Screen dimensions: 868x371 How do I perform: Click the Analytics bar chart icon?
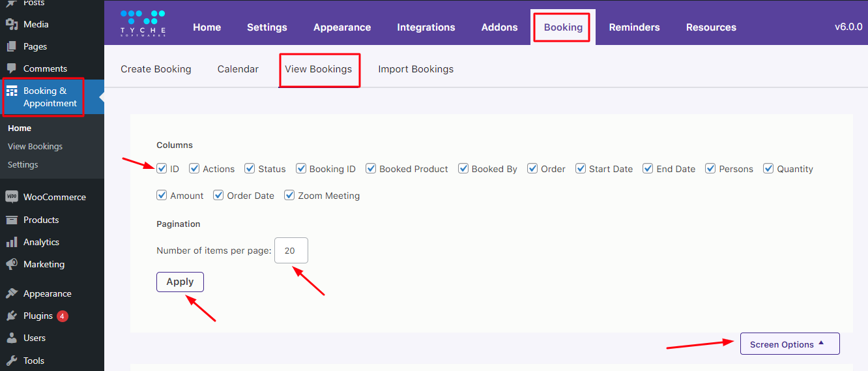(12, 242)
